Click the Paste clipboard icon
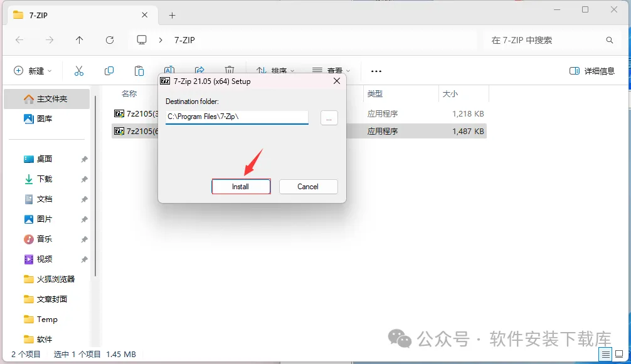The height and width of the screenshot is (364, 631). point(139,71)
